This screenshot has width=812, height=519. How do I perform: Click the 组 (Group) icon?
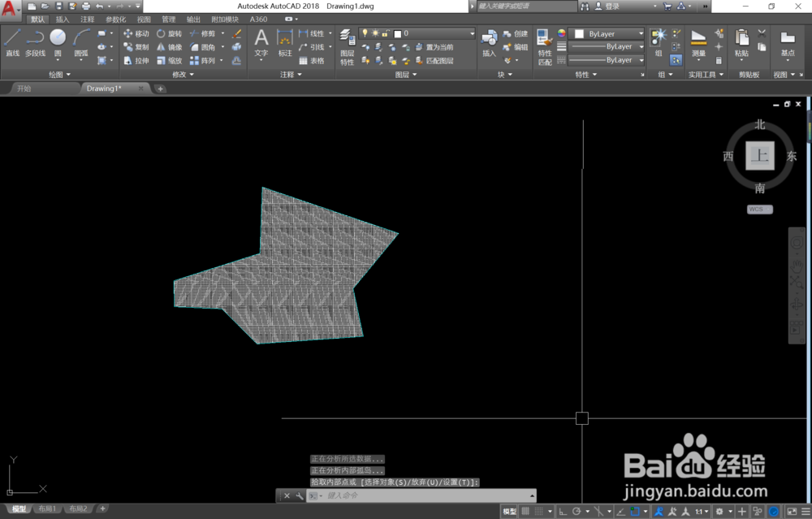click(659, 43)
